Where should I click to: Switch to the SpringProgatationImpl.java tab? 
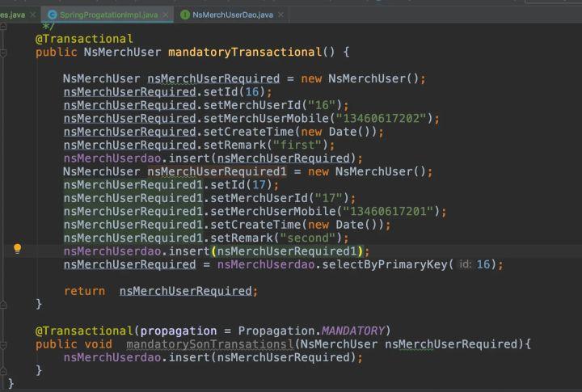pyautogui.click(x=108, y=15)
